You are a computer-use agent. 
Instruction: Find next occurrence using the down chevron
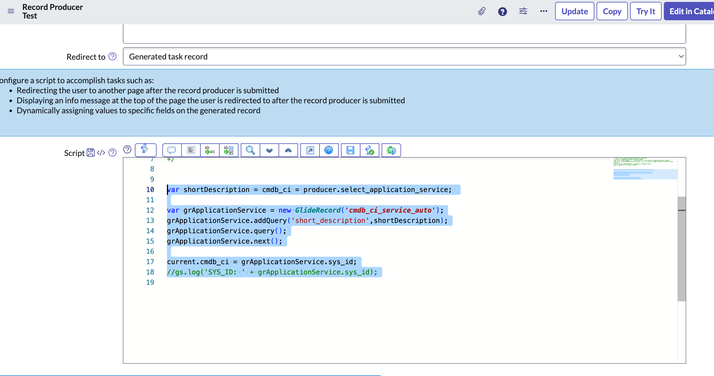coord(269,150)
